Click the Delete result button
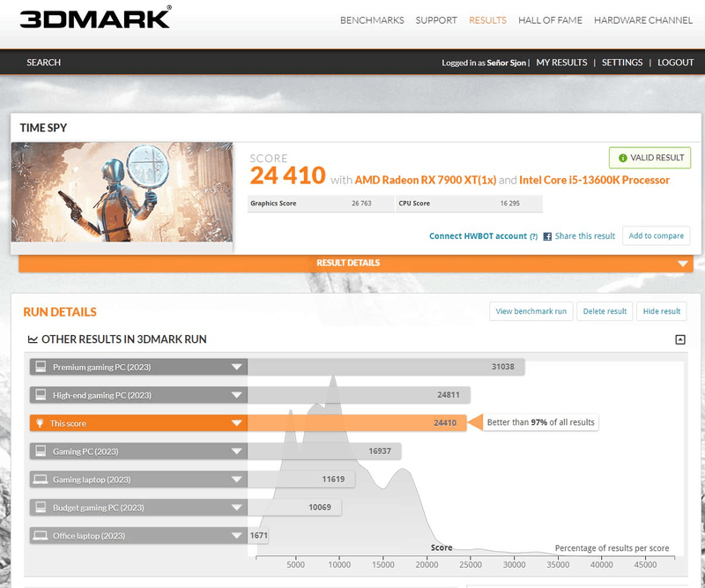The image size is (705, 588). [x=605, y=311]
